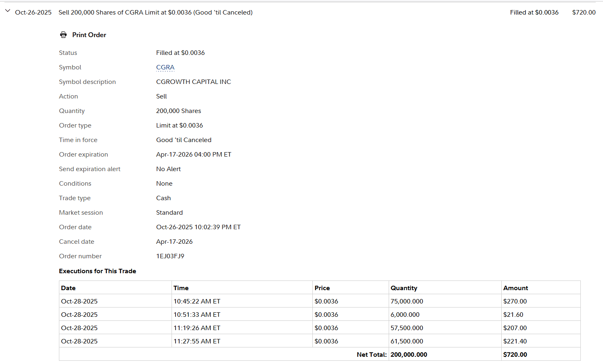
Task: Click the 'Symbol description' field label
Action: pyautogui.click(x=87, y=82)
